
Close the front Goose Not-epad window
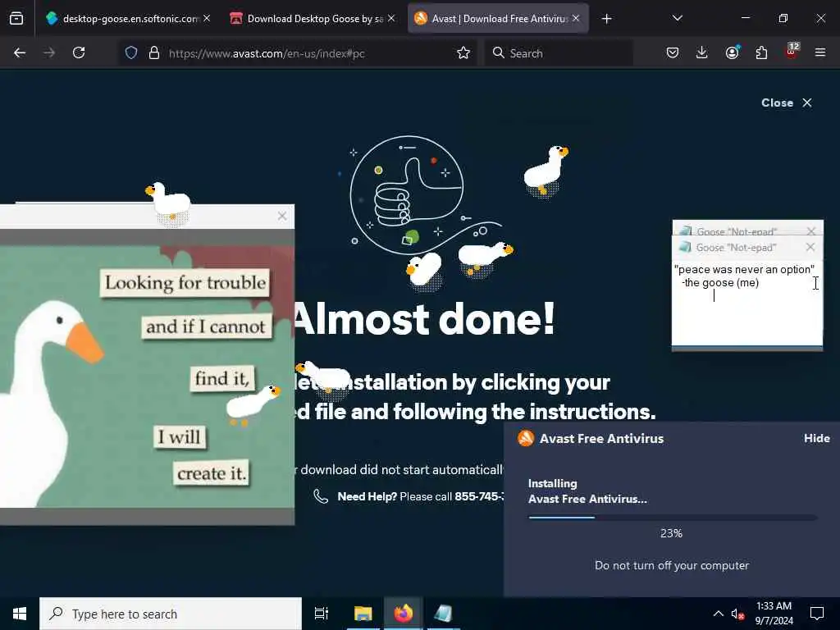[x=810, y=247]
